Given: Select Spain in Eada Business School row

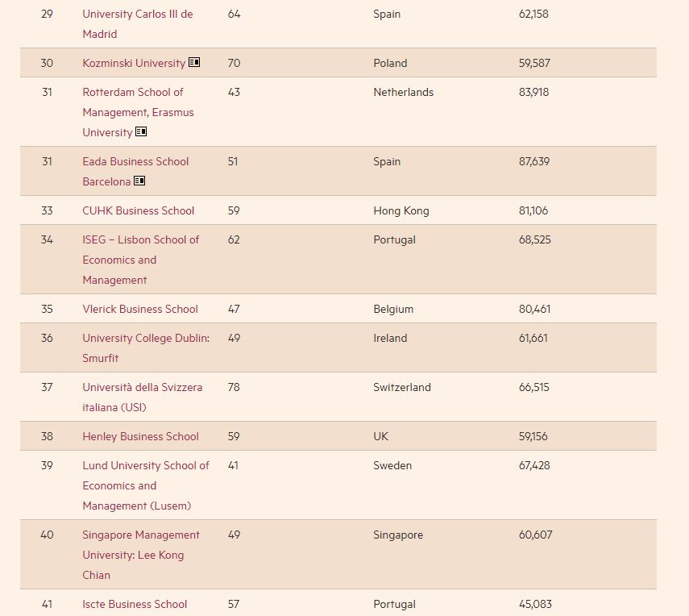Looking at the screenshot, I should [x=387, y=162].
